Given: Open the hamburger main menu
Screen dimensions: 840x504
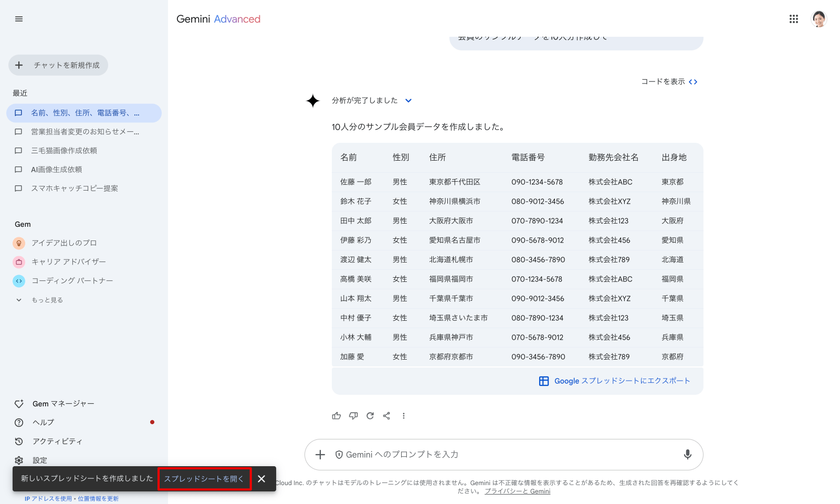Looking at the screenshot, I should [19, 19].
